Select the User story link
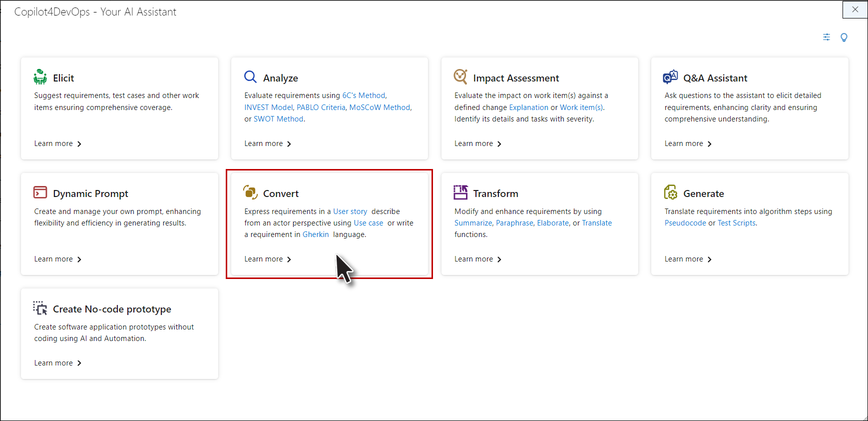The image size is (868, 421). click(x=350, y=211)
